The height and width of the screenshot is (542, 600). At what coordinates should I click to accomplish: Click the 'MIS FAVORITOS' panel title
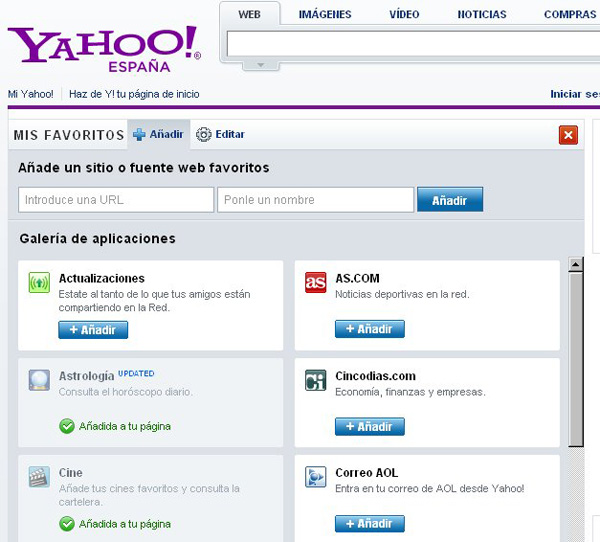click(69, 135)
